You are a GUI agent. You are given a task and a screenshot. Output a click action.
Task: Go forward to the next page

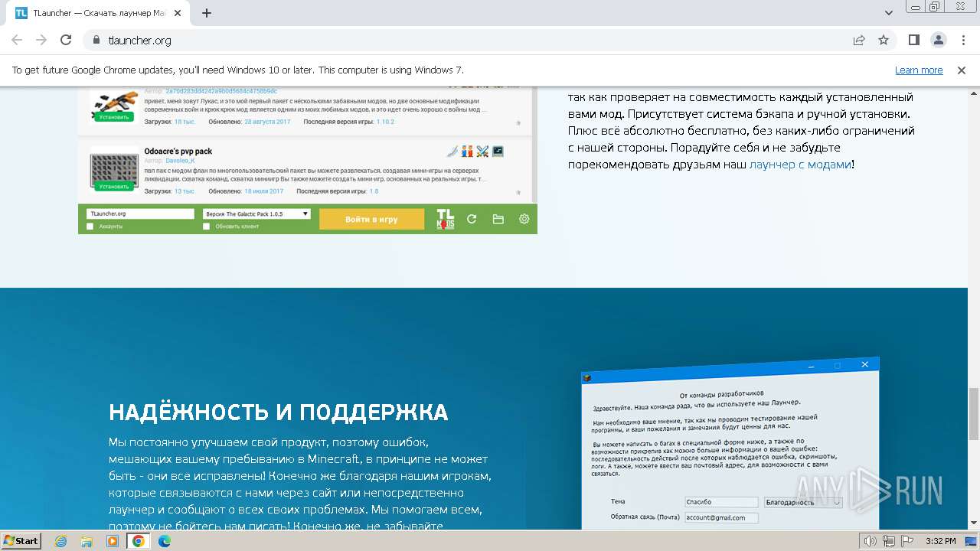(x=41, y=40)
